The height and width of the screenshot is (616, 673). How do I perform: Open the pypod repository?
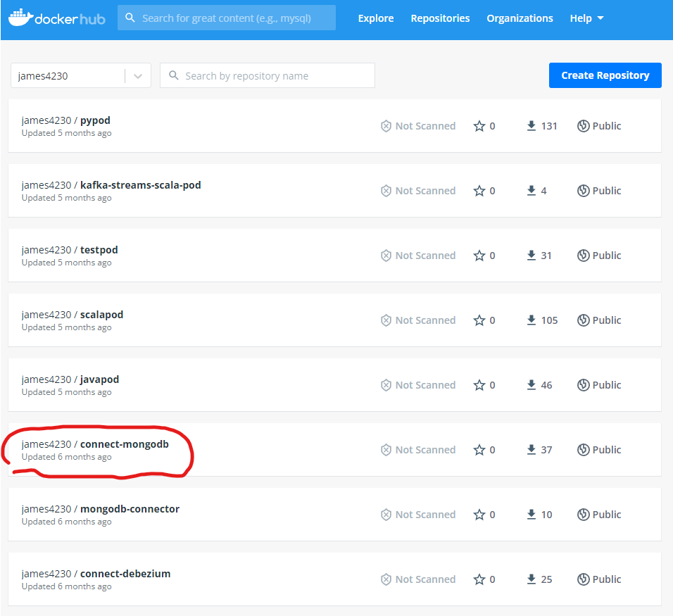pyautogui.click(x=95, y=120)
